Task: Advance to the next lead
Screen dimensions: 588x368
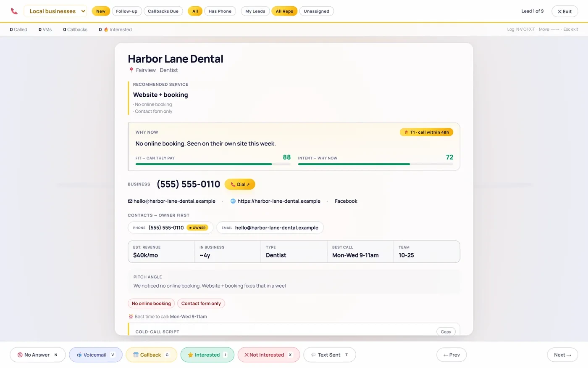Action: point(562,355)
